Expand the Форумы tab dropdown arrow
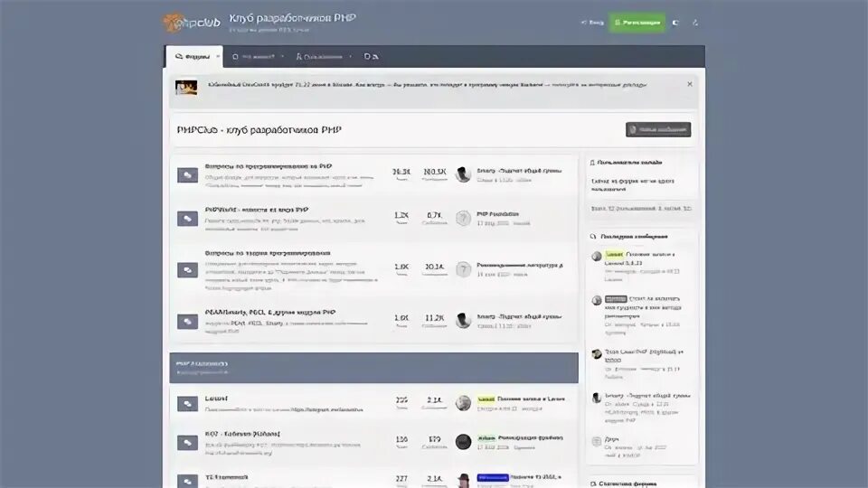 [218, 56]
